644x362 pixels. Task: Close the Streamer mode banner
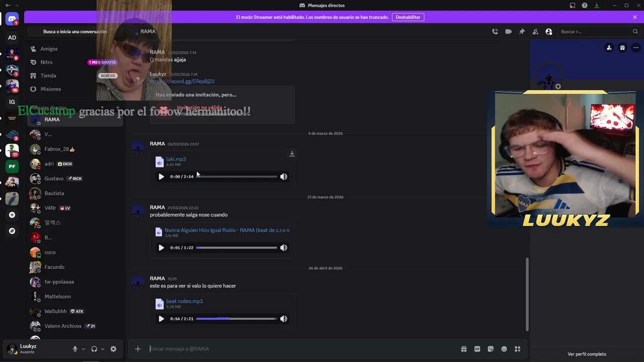[x=635, y=17]
